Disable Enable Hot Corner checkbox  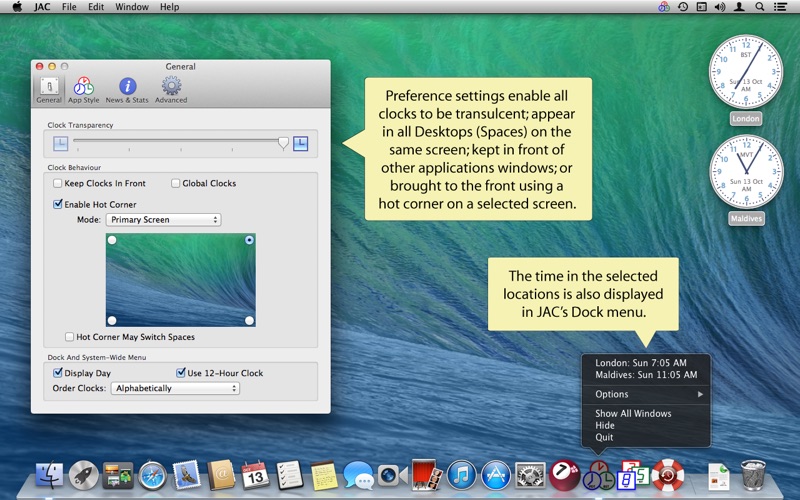58,204
